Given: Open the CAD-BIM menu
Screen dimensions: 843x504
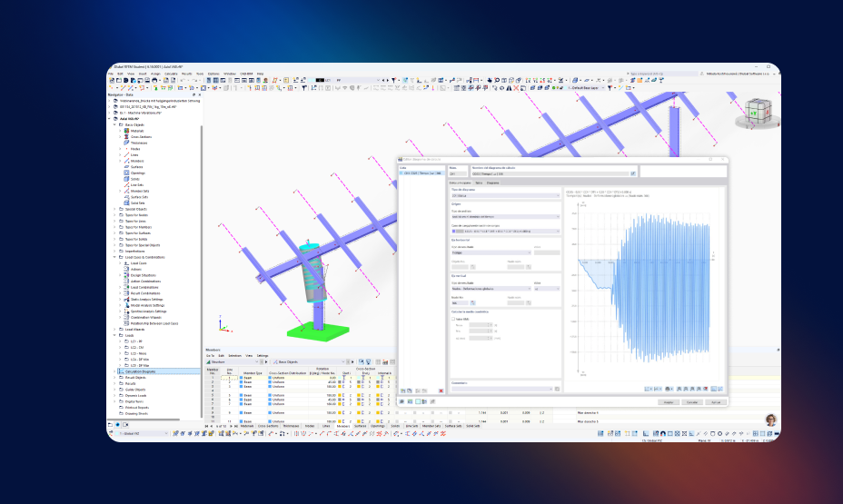Looking at the screenshot, I should tap(246, 74).
